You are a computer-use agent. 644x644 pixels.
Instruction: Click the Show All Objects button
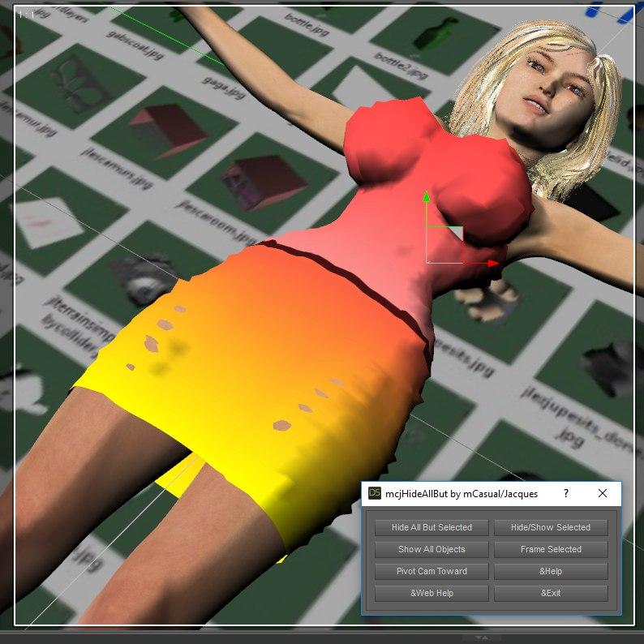point(431,549)
